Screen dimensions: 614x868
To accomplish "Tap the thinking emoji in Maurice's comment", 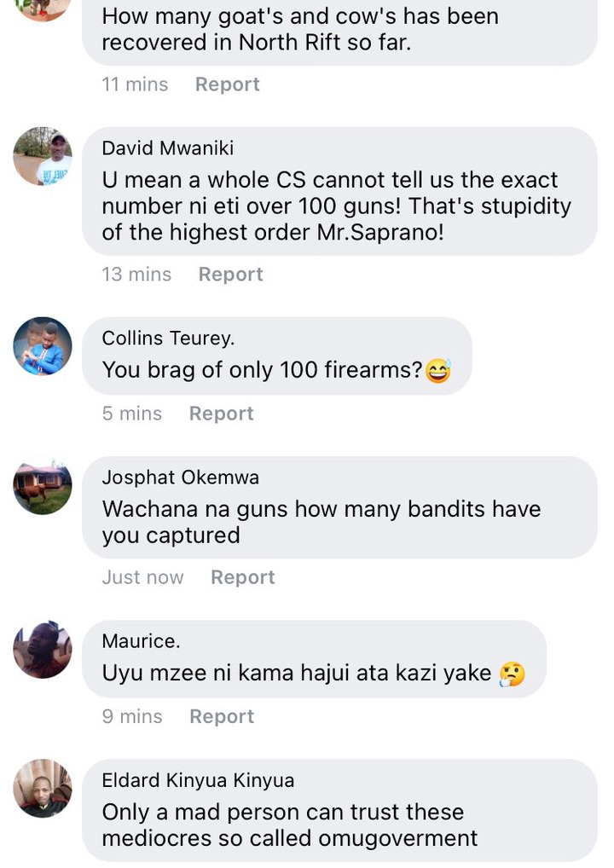I will (513, 674).
